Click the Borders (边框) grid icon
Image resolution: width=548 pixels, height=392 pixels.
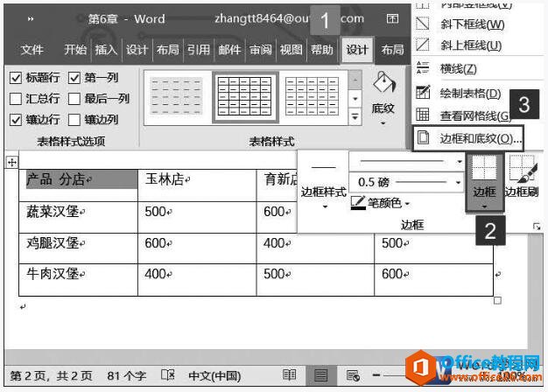483,173
